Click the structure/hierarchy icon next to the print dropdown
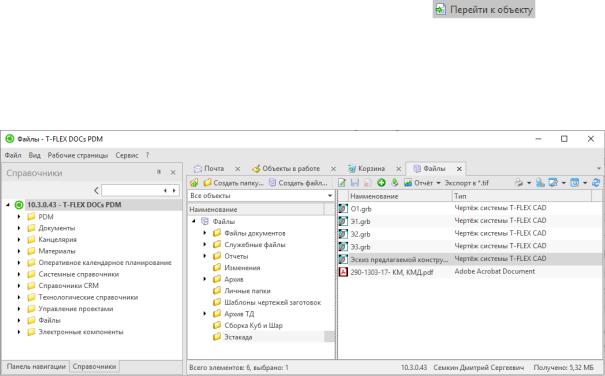The height and width of the screenshot is (376, 605). point(540,183)
